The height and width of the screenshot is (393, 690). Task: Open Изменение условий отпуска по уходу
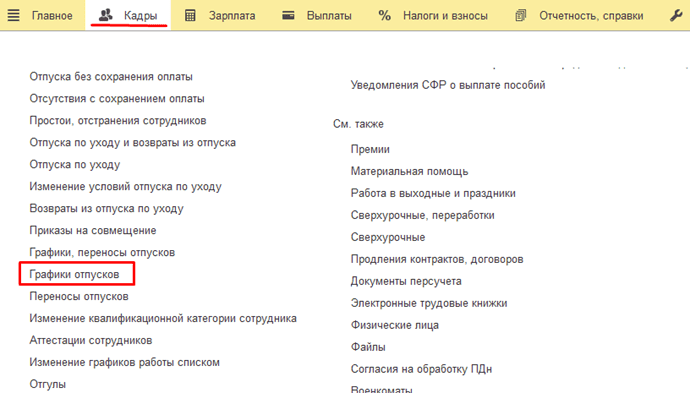tap(125, 187)
